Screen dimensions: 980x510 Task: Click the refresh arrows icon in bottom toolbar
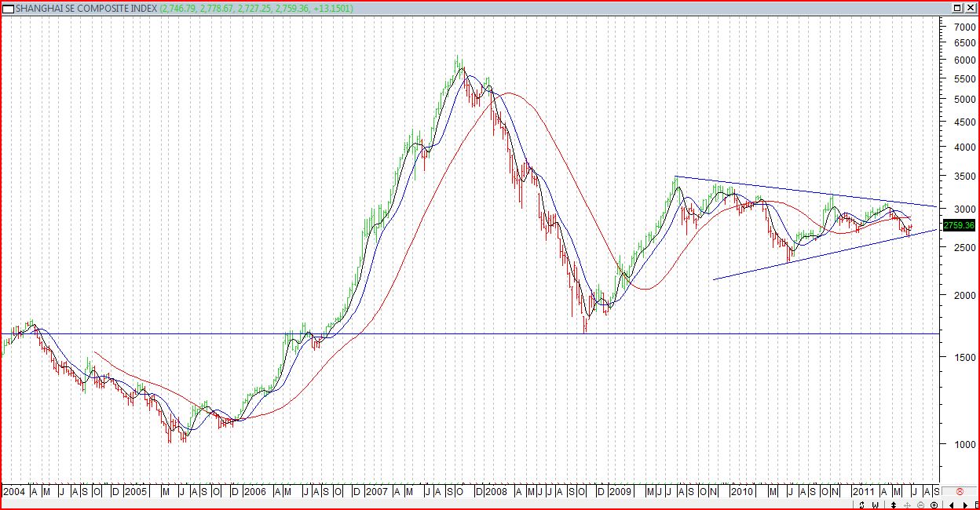pos(861,505)
